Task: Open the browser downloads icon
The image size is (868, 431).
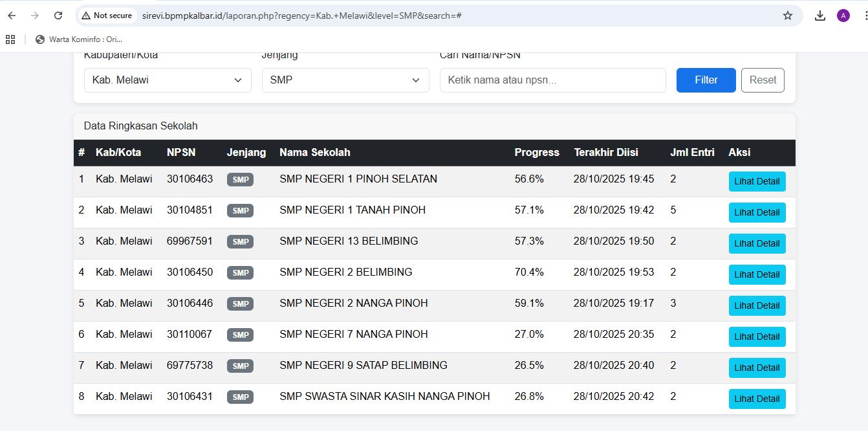Action: (819, 16)
